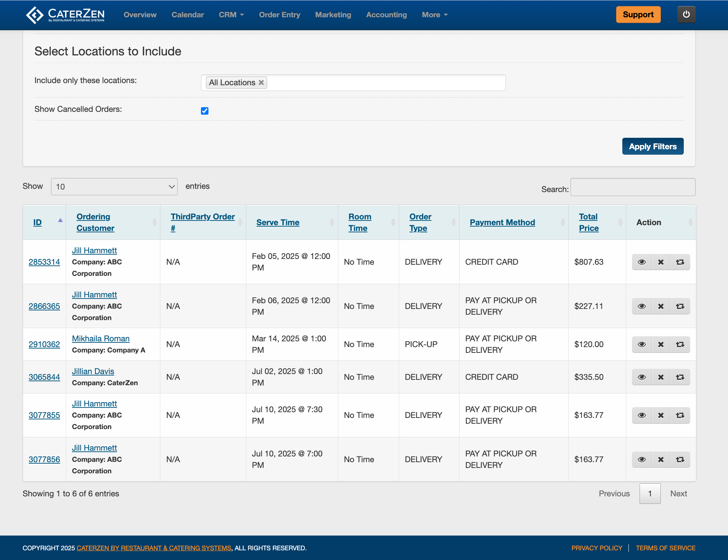Uncheck Show Cancelled Orders checkbox
Viewport: 728px width, 560px height.
205,111
